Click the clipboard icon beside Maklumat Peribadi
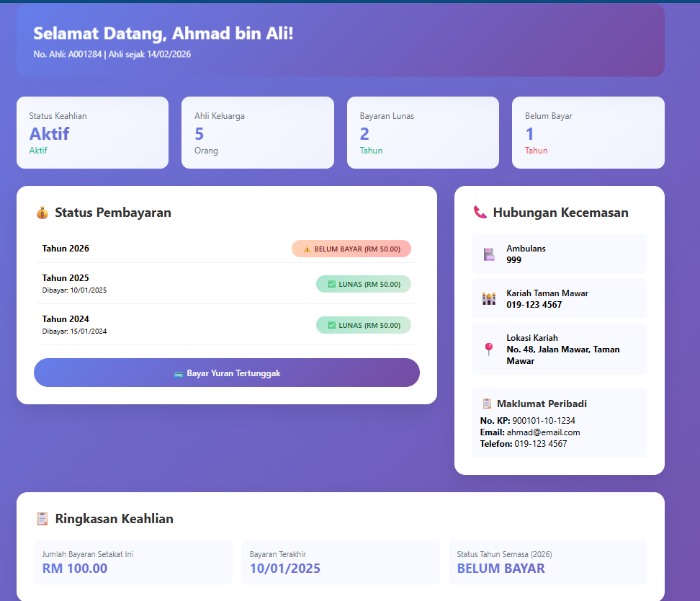The image size is (700, 601). (x=487, y=404)
